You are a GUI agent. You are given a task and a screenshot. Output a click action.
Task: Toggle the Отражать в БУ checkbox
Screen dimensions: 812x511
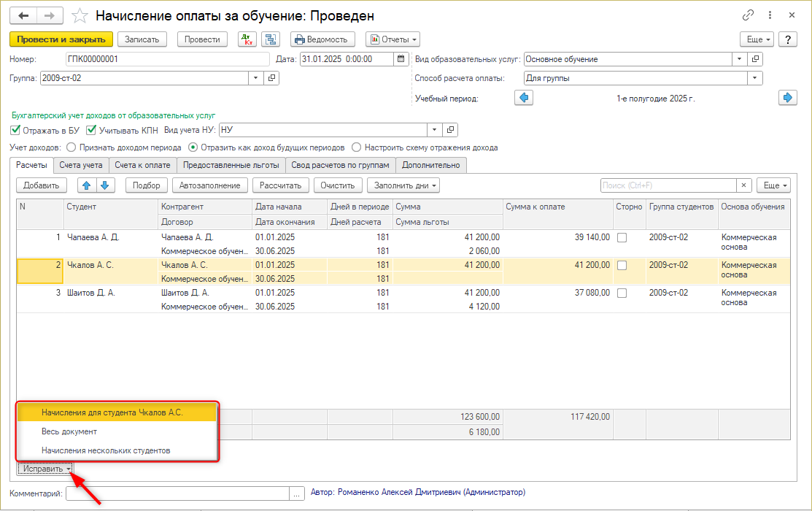tap(15, 129)
